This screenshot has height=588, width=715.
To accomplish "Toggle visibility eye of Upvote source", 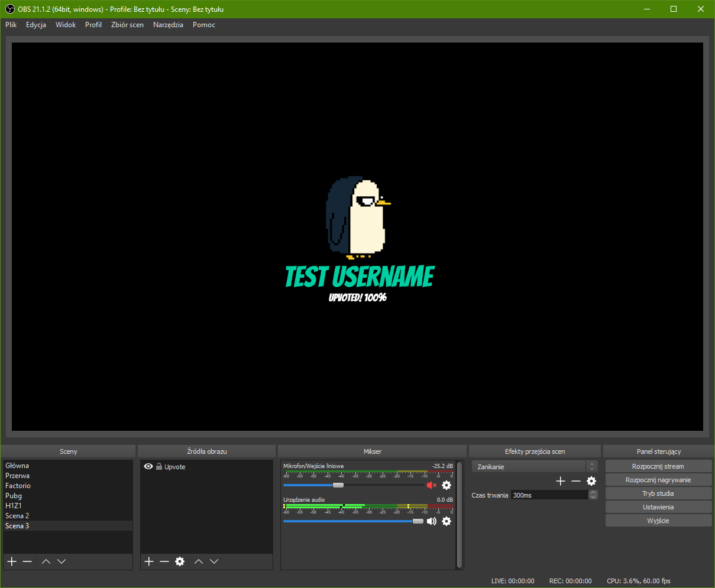I will tap(148, 466).
